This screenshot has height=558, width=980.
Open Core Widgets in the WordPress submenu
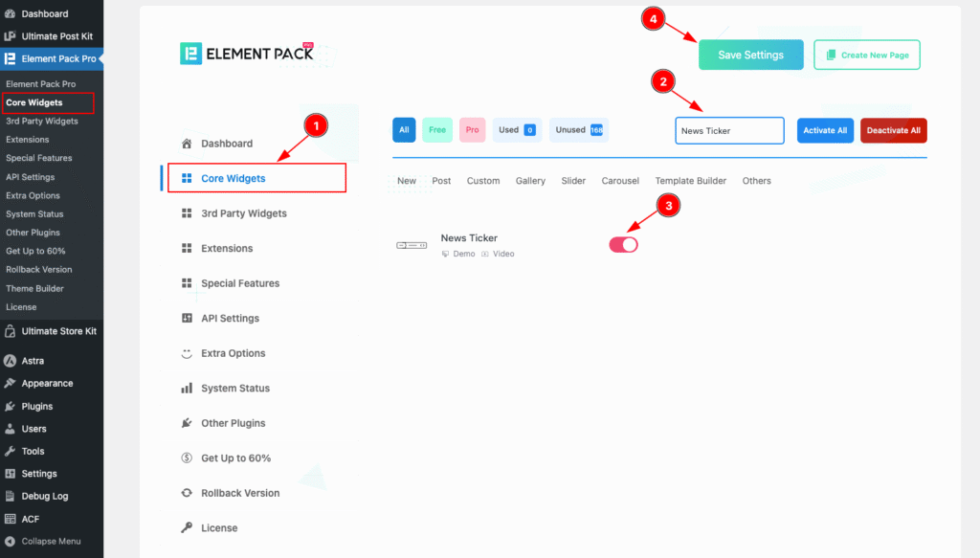(33, 102)
